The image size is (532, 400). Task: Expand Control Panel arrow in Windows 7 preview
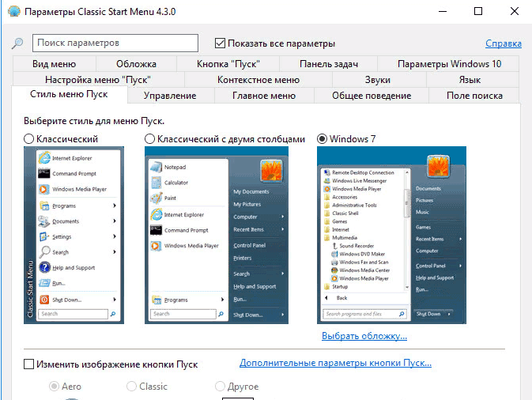(x=460, y=266)
